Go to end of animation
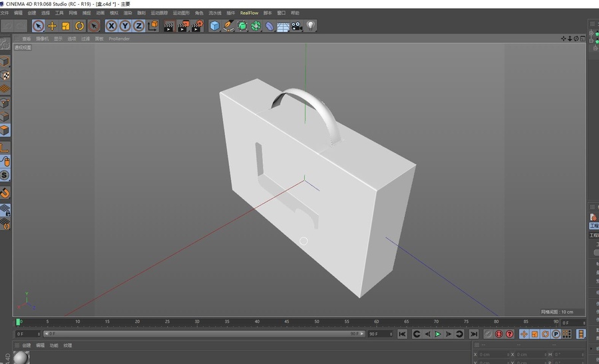This screenshot has width=599, height=364. [x=474, y=334]
